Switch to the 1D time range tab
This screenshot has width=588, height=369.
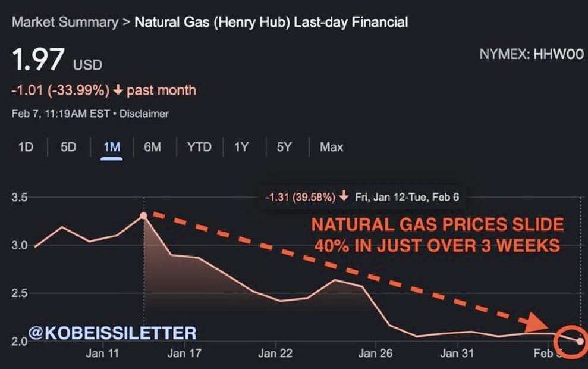[x=26, y=146]
